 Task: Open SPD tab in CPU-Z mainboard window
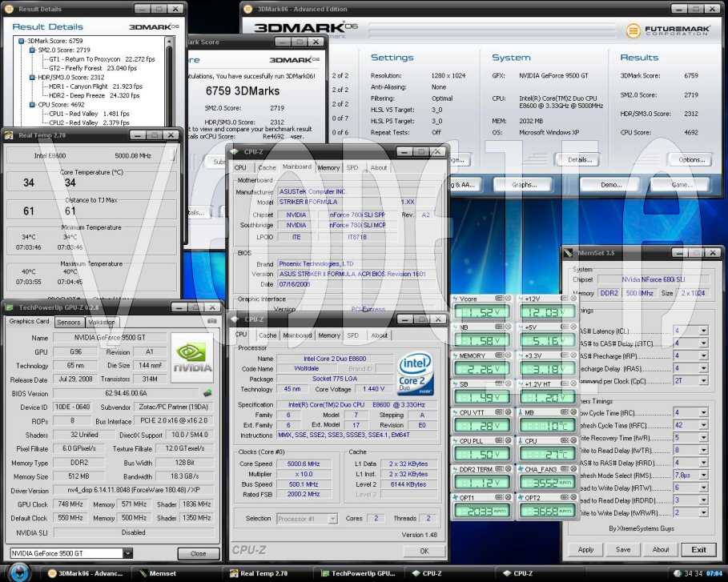(x=352, y=168)
